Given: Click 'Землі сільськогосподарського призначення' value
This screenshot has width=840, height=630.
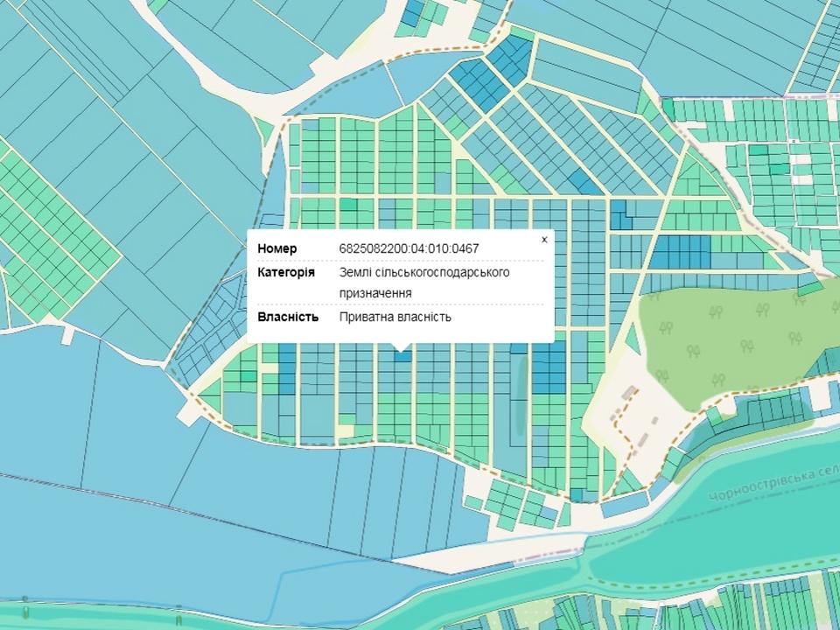Looking at the screenshot, I should (x=424, y=283).
